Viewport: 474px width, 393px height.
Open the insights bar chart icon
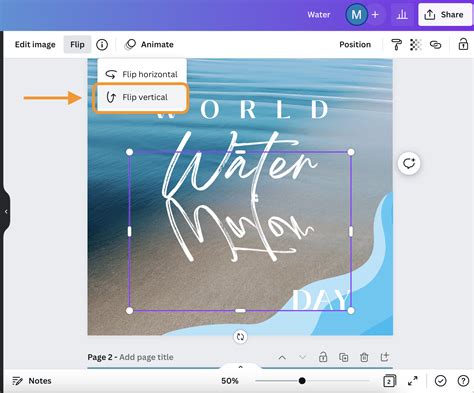click(402, 15)
